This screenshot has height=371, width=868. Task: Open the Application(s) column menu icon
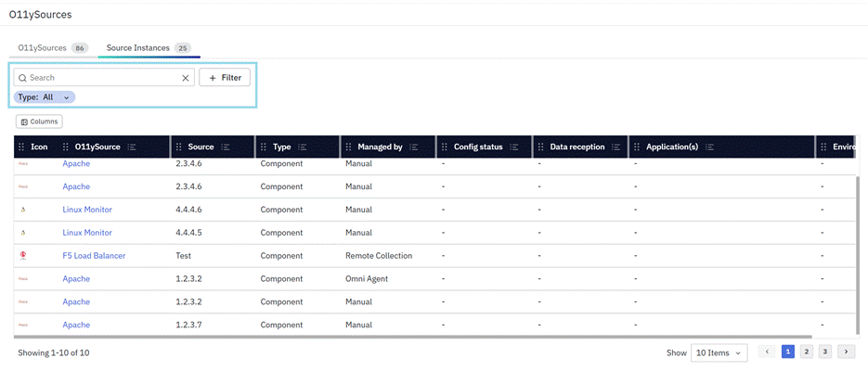708,147
